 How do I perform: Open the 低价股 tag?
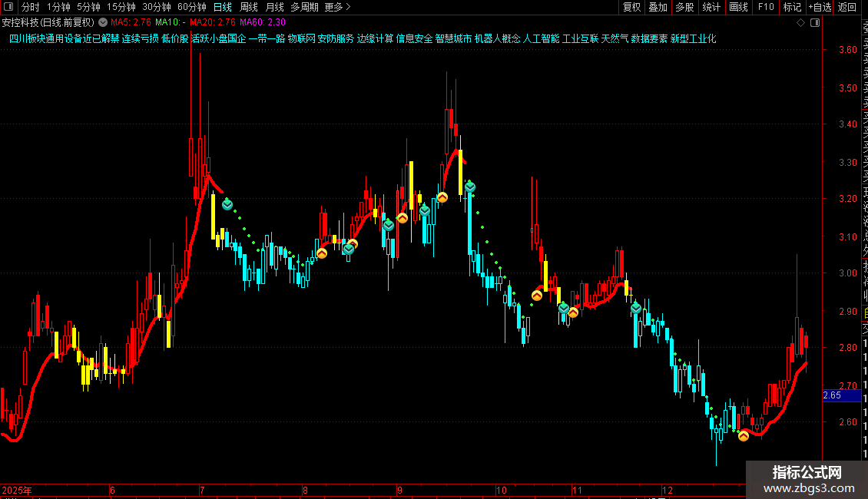175,38
